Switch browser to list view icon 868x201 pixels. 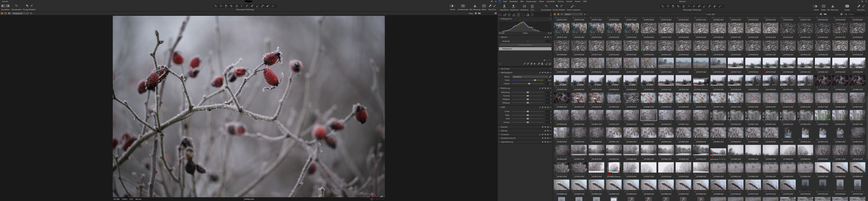[x=558, y=14]
